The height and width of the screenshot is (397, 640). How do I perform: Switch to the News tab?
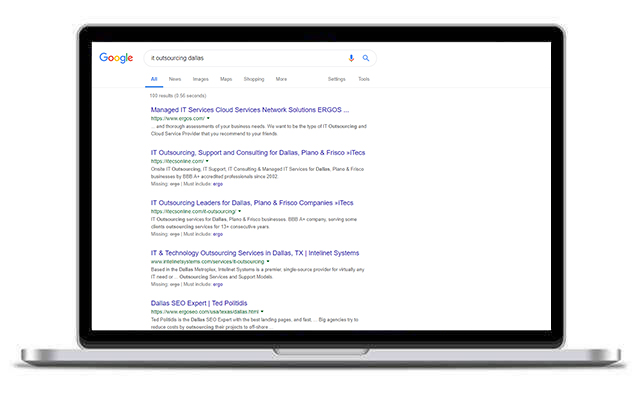tap(175, 79)
